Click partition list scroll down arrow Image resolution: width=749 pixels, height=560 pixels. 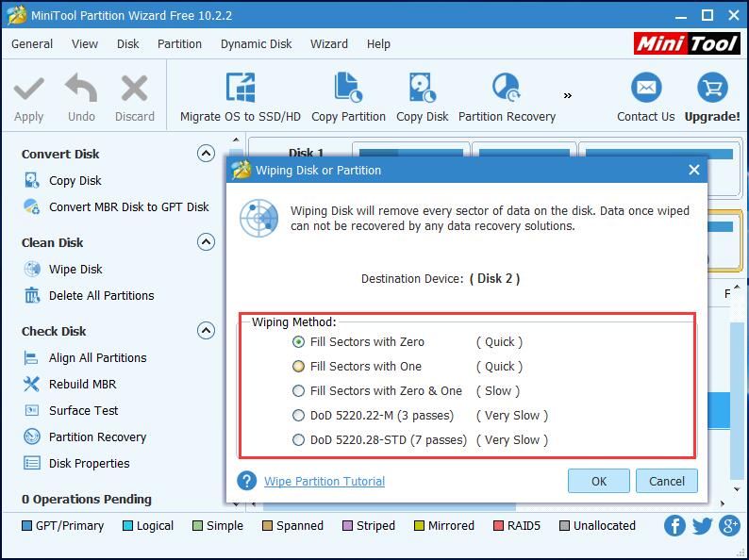pos(737,489)
